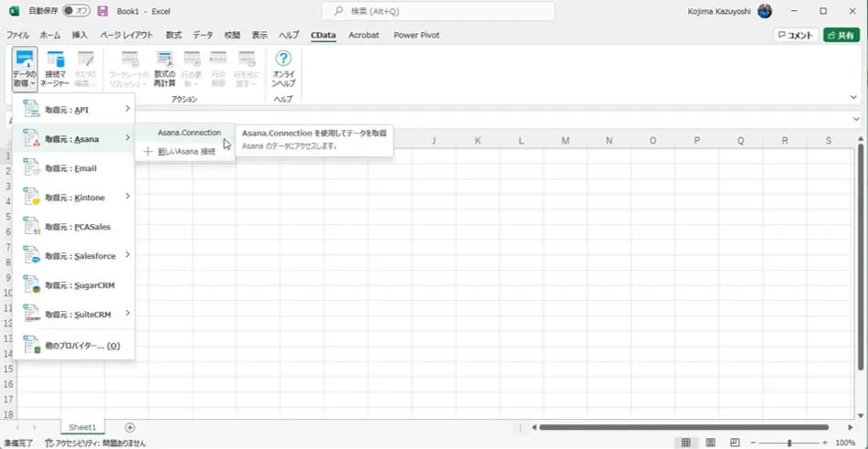Expand the Salesforce submenu chevron
This screenshot has width=868, height=449.
click(x=127, y=254)
